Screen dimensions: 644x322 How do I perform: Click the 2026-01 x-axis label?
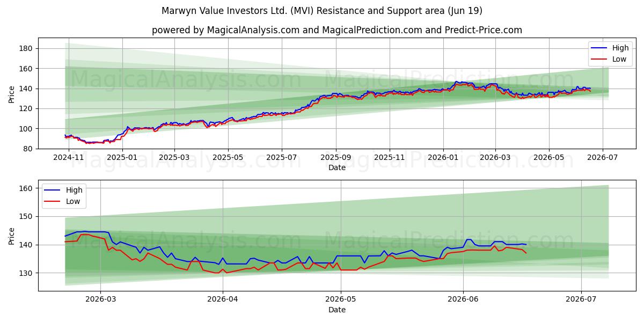(x=443, y=158)
